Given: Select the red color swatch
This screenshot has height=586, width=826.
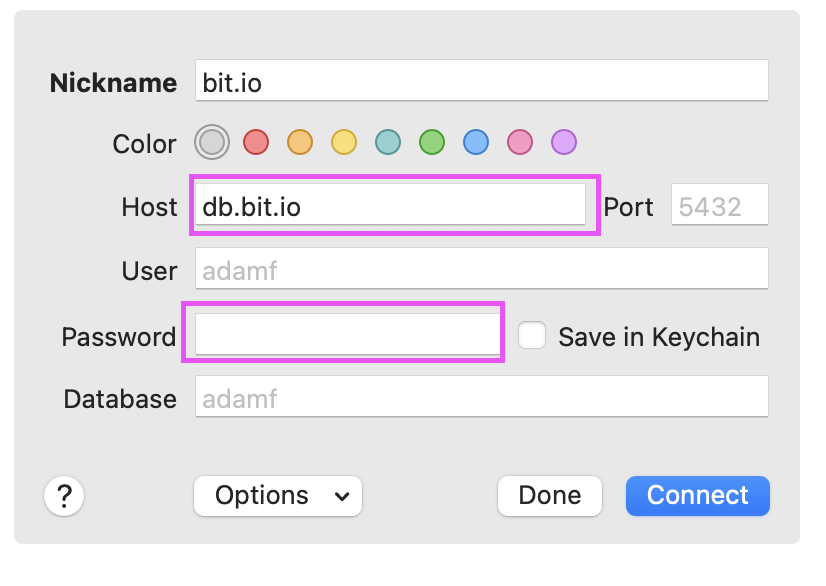Looking at the screenshot, I should [x=256, y=142].
